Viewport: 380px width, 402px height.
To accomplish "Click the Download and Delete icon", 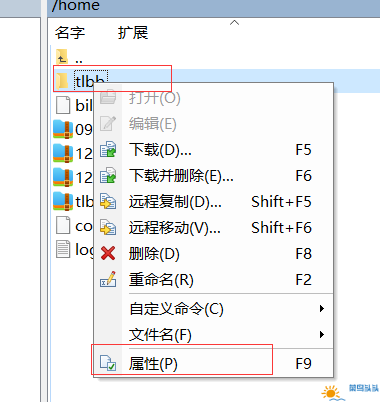I will (x=108, y=175).
